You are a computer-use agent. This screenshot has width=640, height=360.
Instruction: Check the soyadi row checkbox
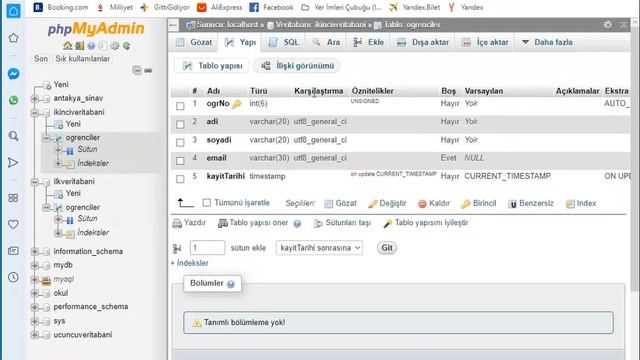pyautogui.click(x=180, y=142)
